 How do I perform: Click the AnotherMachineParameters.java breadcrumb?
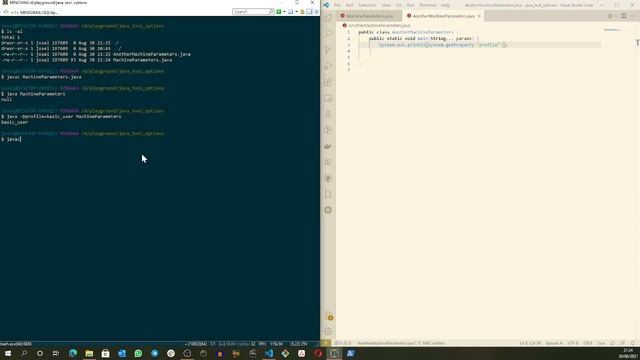(x=379, y=25)
